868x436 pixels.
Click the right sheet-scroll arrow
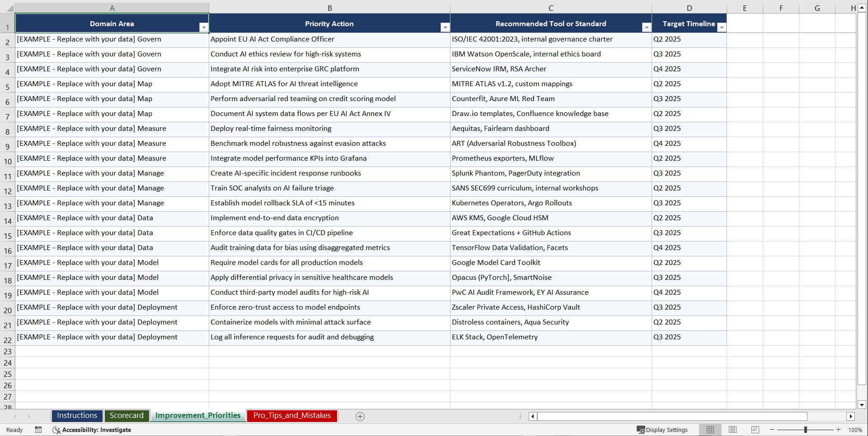tap(29, 416)
